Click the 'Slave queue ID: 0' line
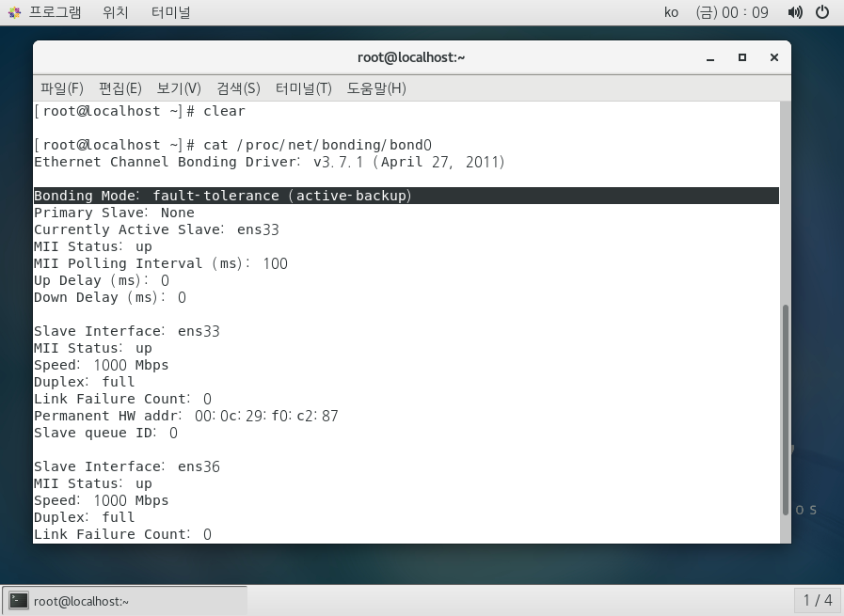The width and height of the screenshot is (844, 616). (106, 433)
